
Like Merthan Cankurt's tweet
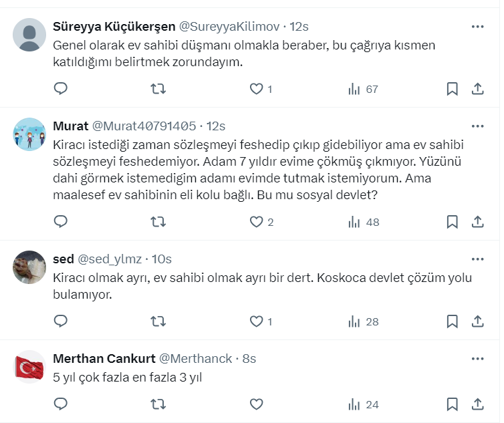pyautogui.click(x=256, y=404)
